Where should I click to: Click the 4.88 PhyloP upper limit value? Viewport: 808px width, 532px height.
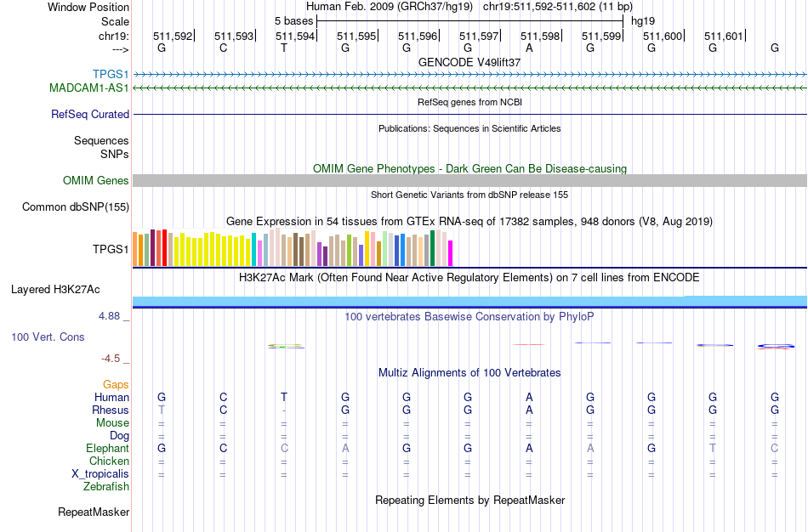coord(109,315)
